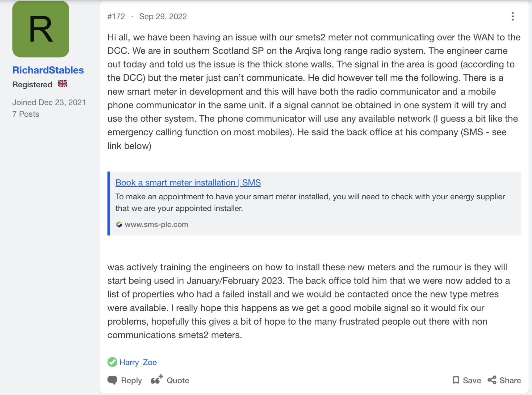Click the Share network icon

tap(492, 380)
